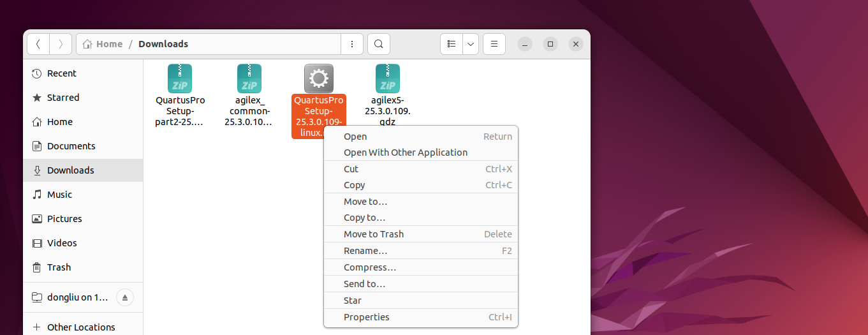Choose Properties from the context menu
The height and width of the screenshot is (335, 868).
click(x=421, y=317)
